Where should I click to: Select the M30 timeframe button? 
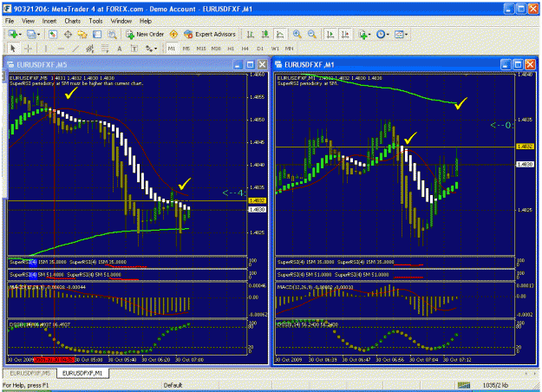tap(216, 49)
